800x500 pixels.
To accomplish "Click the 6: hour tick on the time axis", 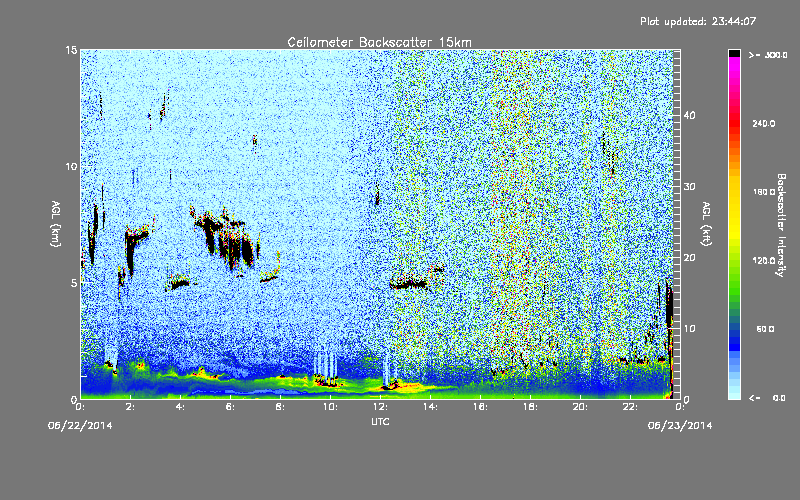I will 231,407.
